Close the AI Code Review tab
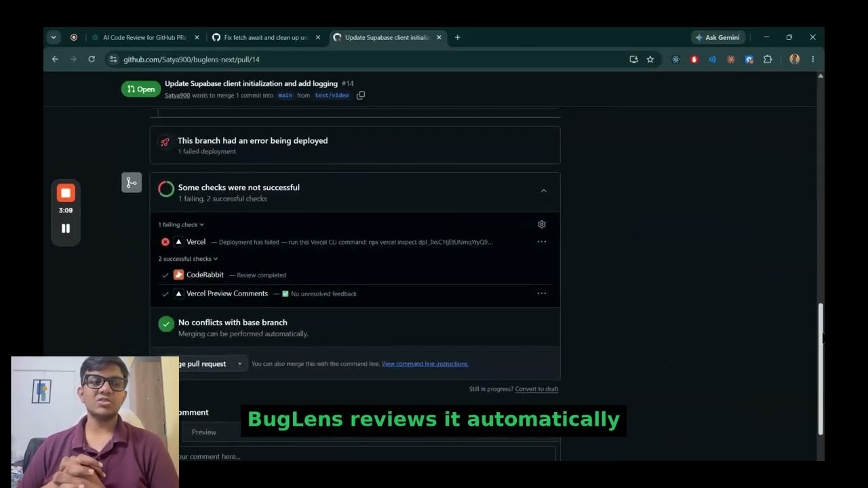This screenshot has height=488, width=868. [197, 37]
